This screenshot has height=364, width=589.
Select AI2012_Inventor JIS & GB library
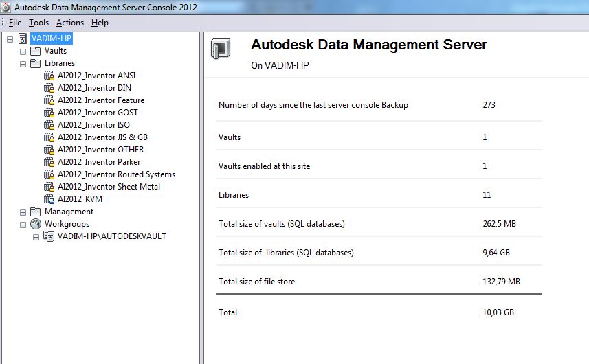(102, 137)
